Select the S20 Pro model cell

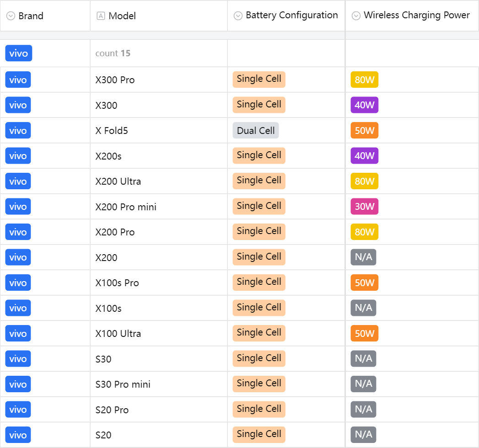tap(159, 410)
